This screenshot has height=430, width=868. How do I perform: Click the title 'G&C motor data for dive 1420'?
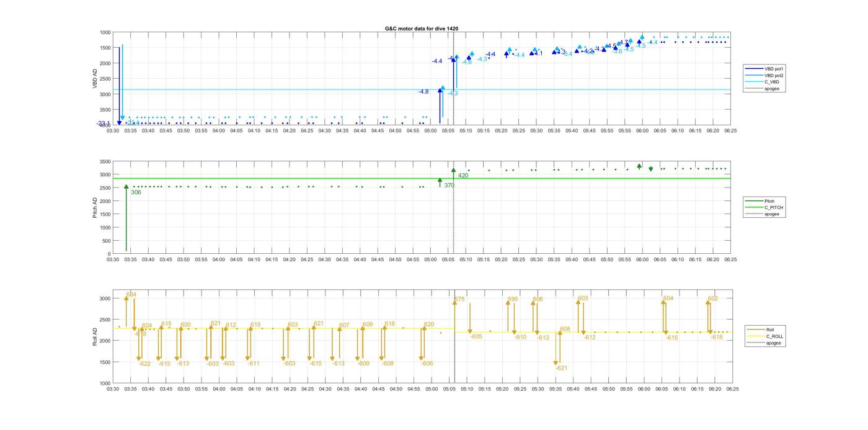tap(422, 29)
